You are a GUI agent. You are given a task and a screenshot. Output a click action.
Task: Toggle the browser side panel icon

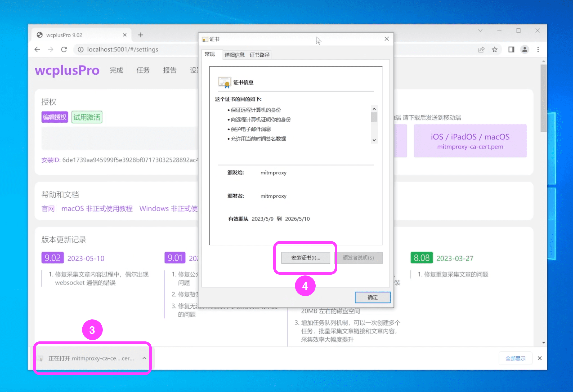click(x=511, y=50)
